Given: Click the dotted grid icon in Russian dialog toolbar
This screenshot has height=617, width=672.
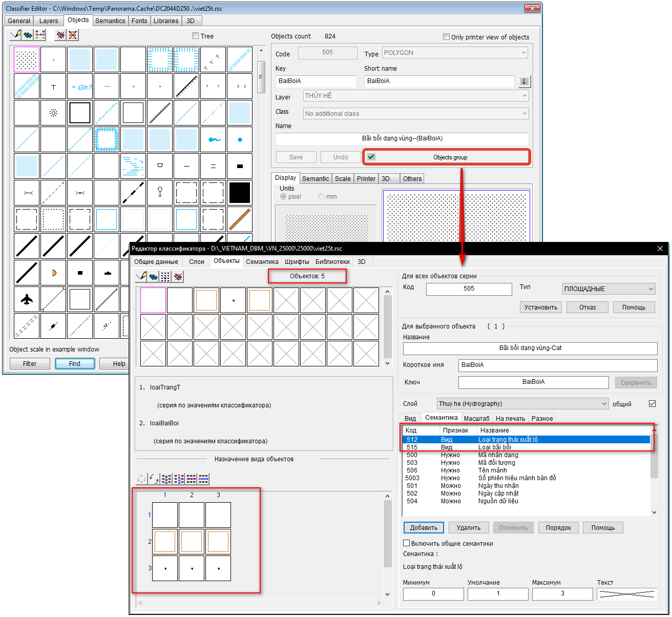Looking at the screenshot, I should point(165,277).
